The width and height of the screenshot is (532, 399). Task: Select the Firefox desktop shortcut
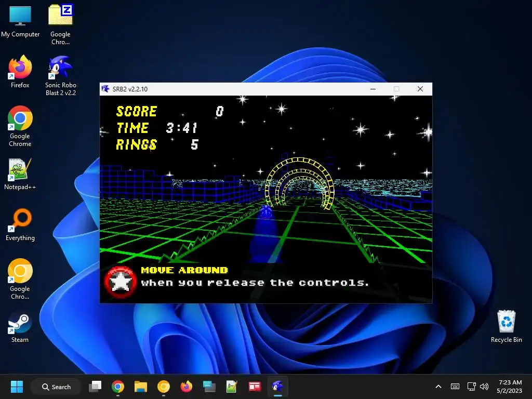(20, 72)
